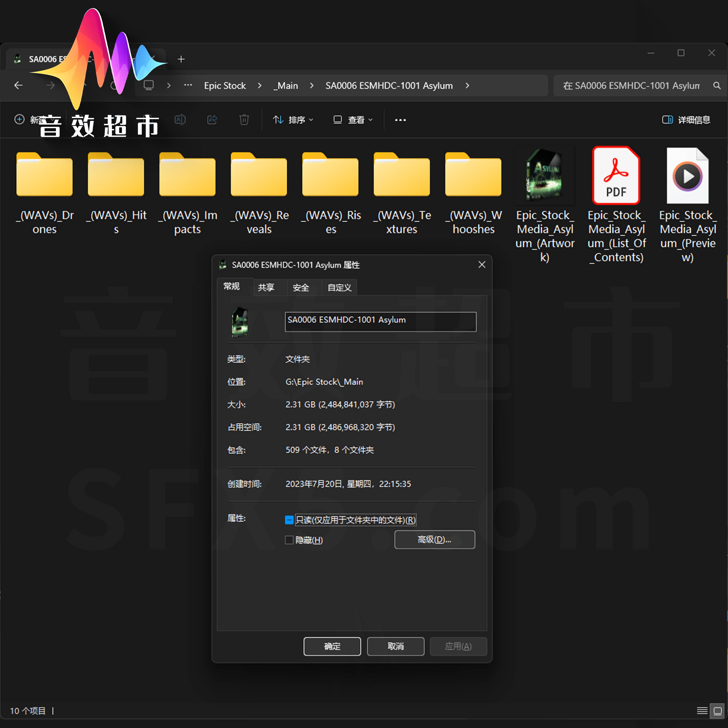Switch to the 共享 (Sharing) tab
728x728 pixels.
pyautogui.click(x=266, y=287)
